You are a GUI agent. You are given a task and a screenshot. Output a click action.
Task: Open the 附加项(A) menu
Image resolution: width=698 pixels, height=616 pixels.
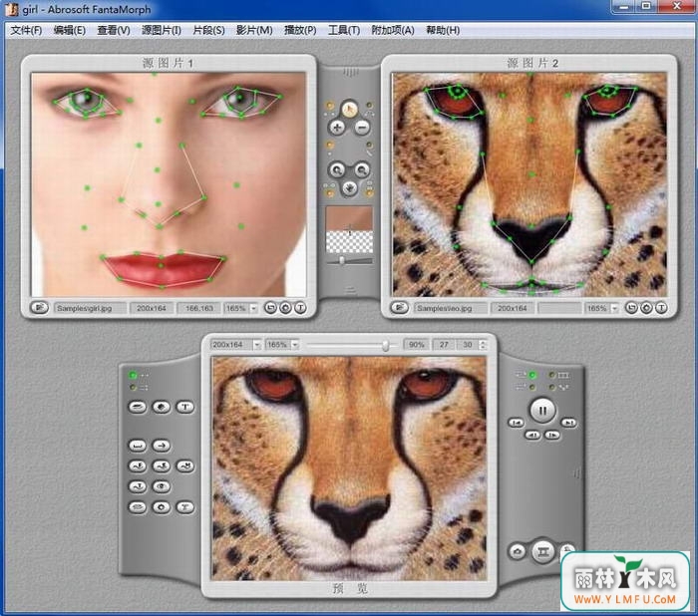coord(393,30)
